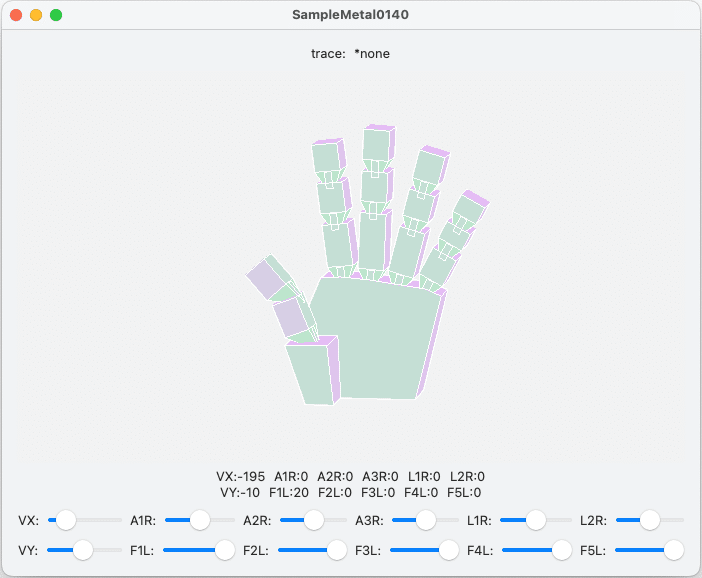Viewport: 702px width, 578px height.
Task: Click the SampleMetal0140 window title
Action: tap(350, 15)
